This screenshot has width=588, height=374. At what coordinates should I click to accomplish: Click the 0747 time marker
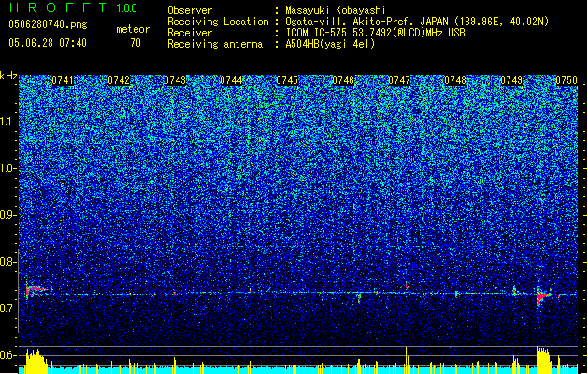pyautogui.click(x=399, y=80)
